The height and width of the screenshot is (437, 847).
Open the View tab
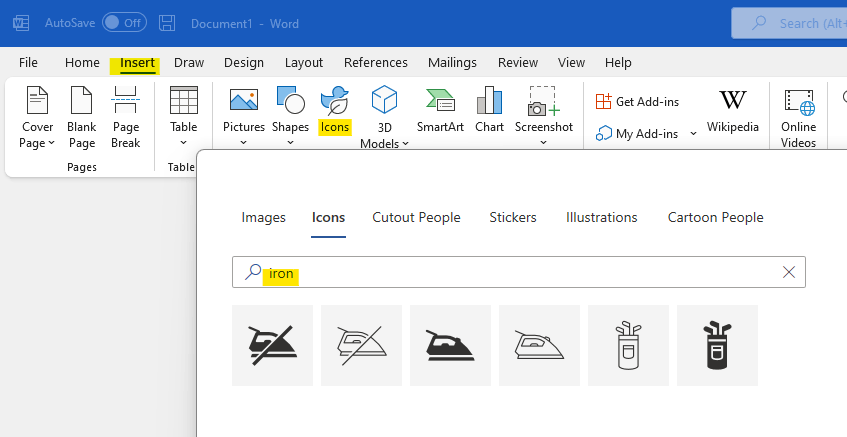pos(571,63)
